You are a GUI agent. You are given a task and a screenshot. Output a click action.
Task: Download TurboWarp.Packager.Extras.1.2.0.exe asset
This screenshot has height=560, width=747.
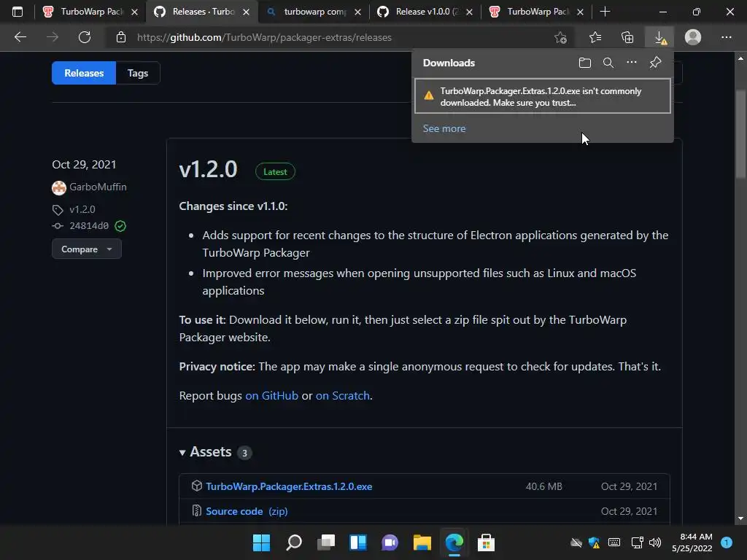[x=289, y=486]
